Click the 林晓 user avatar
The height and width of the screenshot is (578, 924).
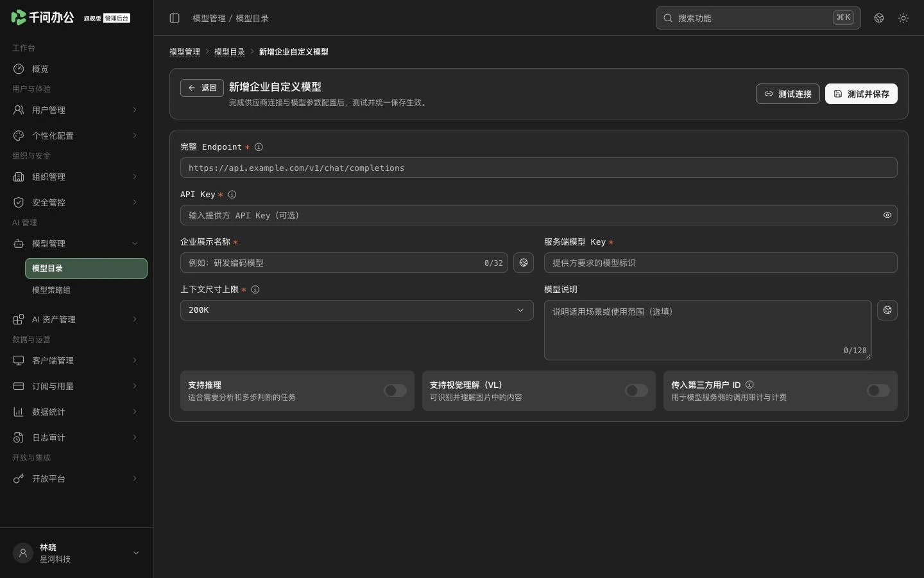tap(23, 553)
